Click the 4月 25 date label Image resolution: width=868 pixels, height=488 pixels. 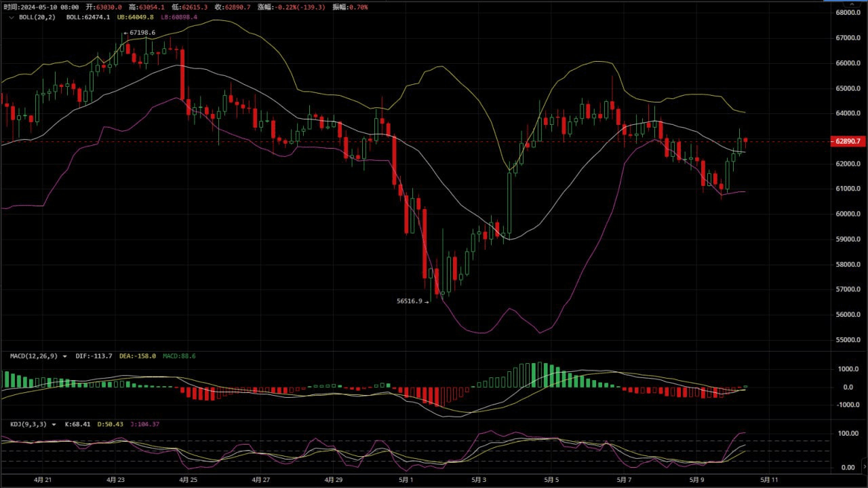188,479
